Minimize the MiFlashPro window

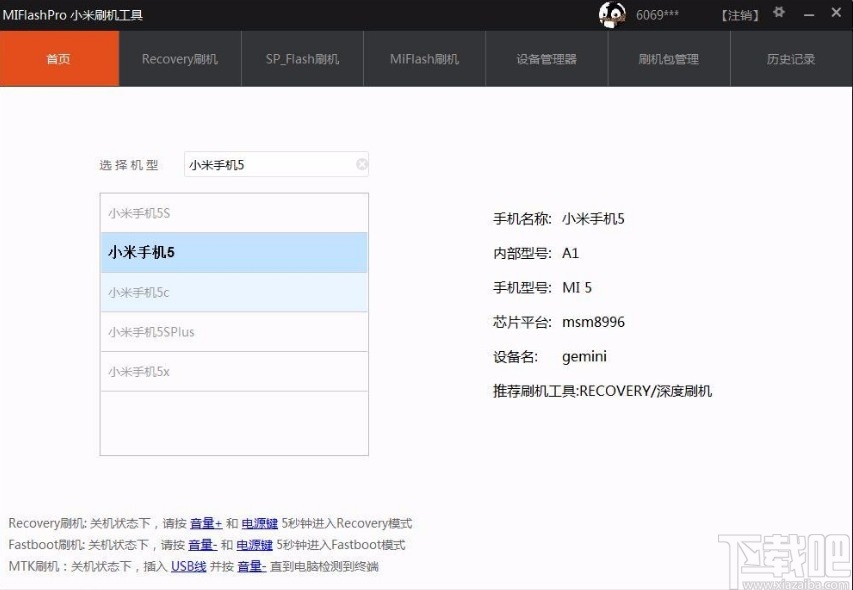(809, 14)
